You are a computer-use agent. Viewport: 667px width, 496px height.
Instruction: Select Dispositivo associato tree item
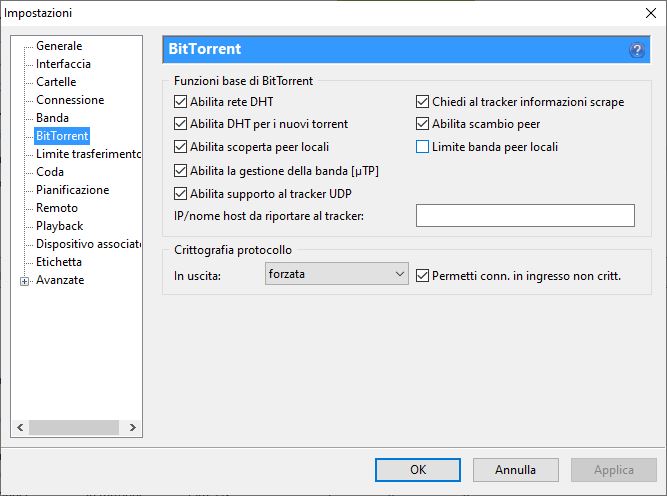[88, 244]
